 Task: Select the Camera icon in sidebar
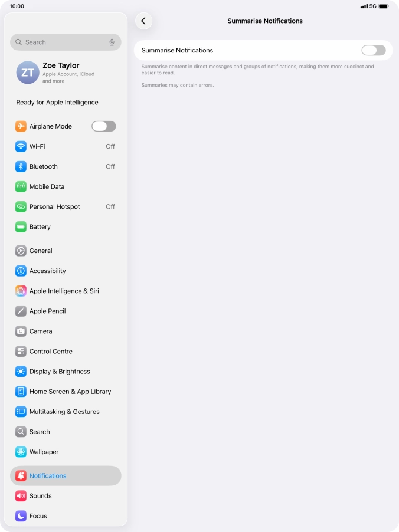tap(21, 331)
